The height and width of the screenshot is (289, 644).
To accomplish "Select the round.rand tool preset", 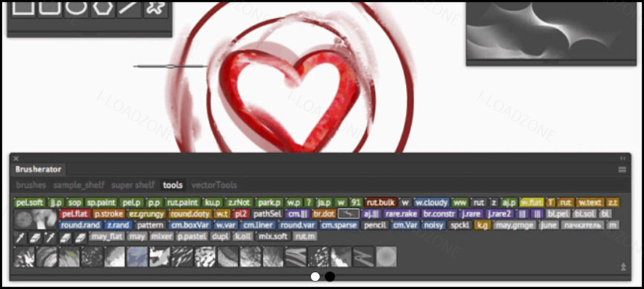I will [81, 225].
